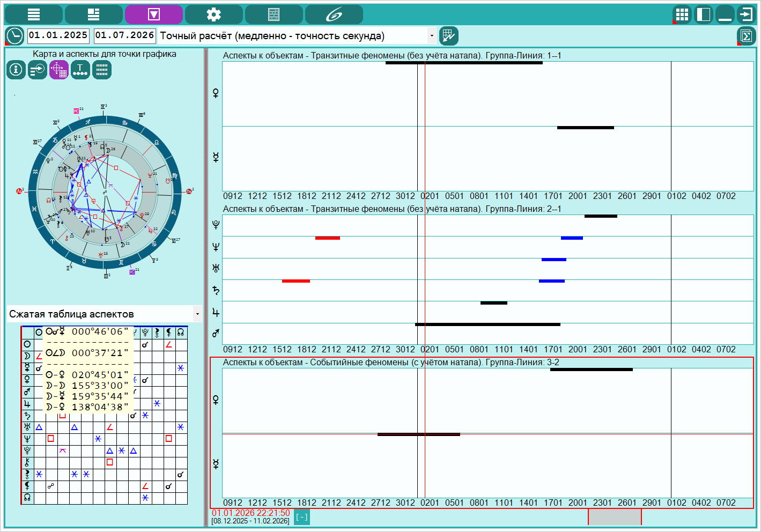Open the gear settings tab

[x=214, y=14]
